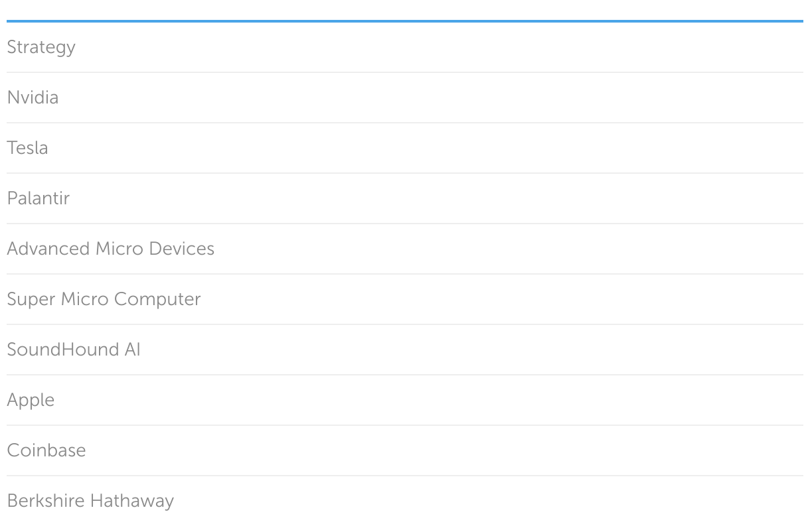Image resolution: width=810 pixels, height=532 pixels.
Task: Select Berkshire Hathaway in the list
Action: point(90,501)
